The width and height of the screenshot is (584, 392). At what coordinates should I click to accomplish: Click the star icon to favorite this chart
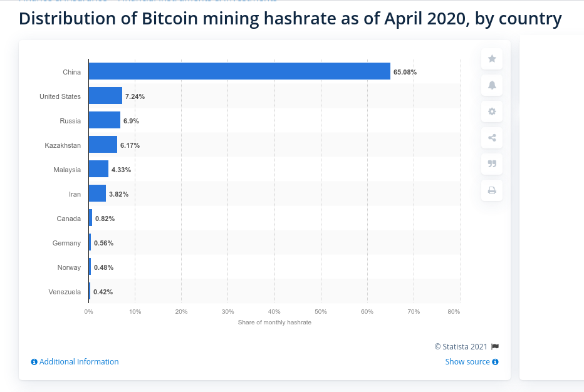491,59
